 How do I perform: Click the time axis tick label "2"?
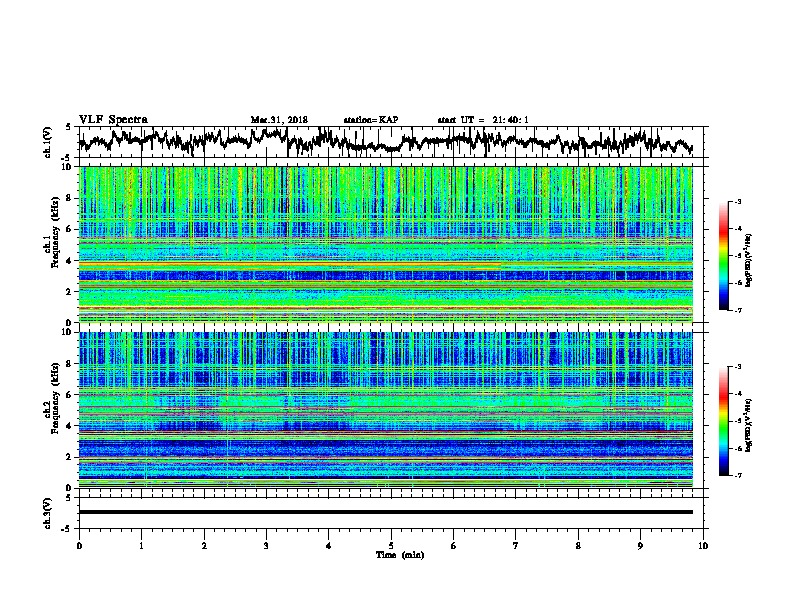point(204,546)
